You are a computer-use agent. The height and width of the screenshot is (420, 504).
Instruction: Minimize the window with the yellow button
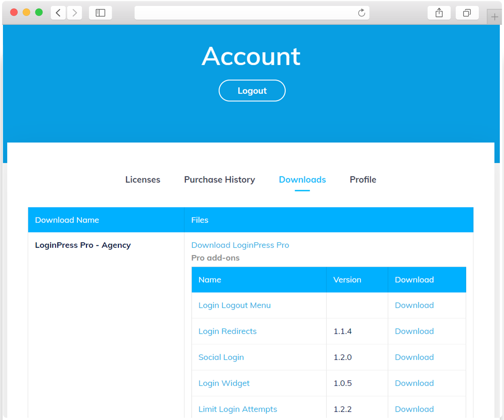(26, 12)
